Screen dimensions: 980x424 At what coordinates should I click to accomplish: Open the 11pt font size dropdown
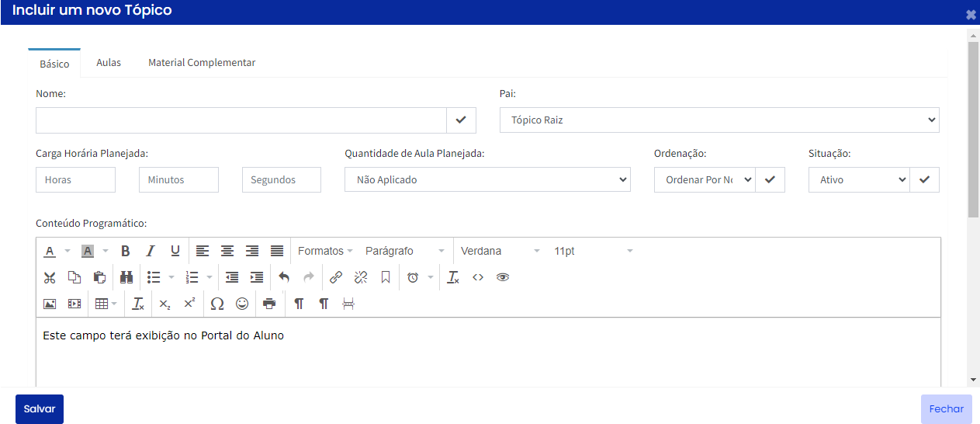click(x=594, y=251)
